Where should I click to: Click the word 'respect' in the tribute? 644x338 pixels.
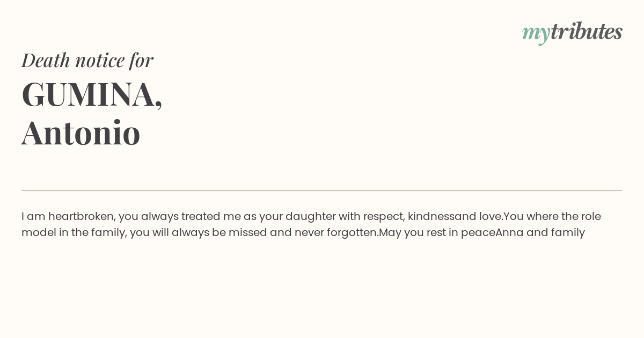click(384, 217)
